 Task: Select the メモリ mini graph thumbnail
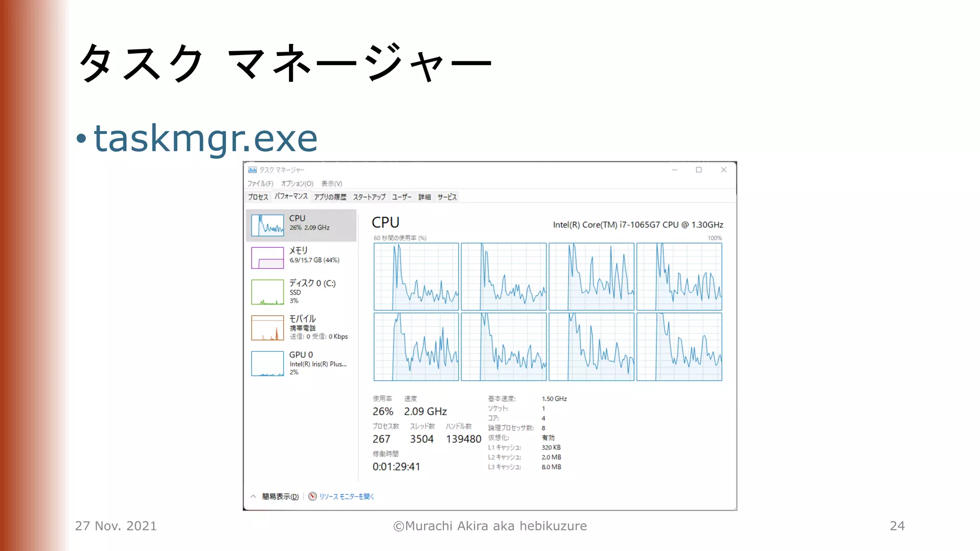pyautogui.click(x=267, y=258)
